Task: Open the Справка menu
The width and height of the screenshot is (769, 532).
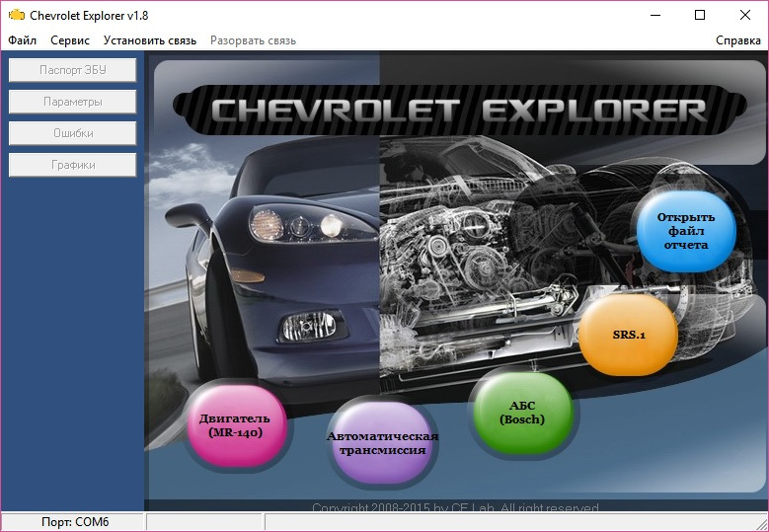Action: (738, 40)
